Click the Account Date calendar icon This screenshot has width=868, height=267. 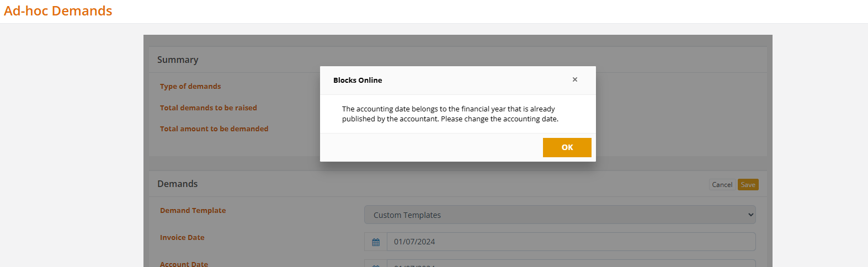376,264
